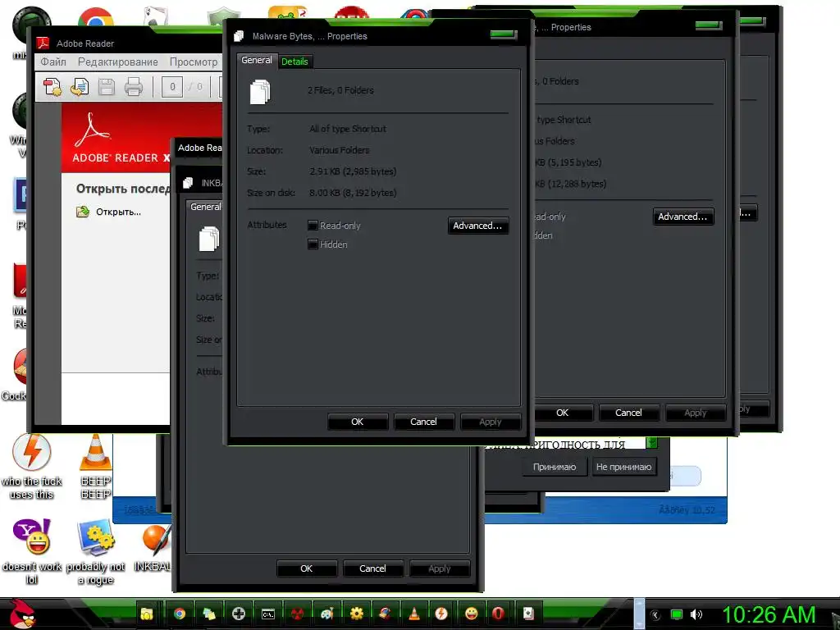
Task: Click the Chrome icon in the taskbar
Action: click(x=180, y=614)
